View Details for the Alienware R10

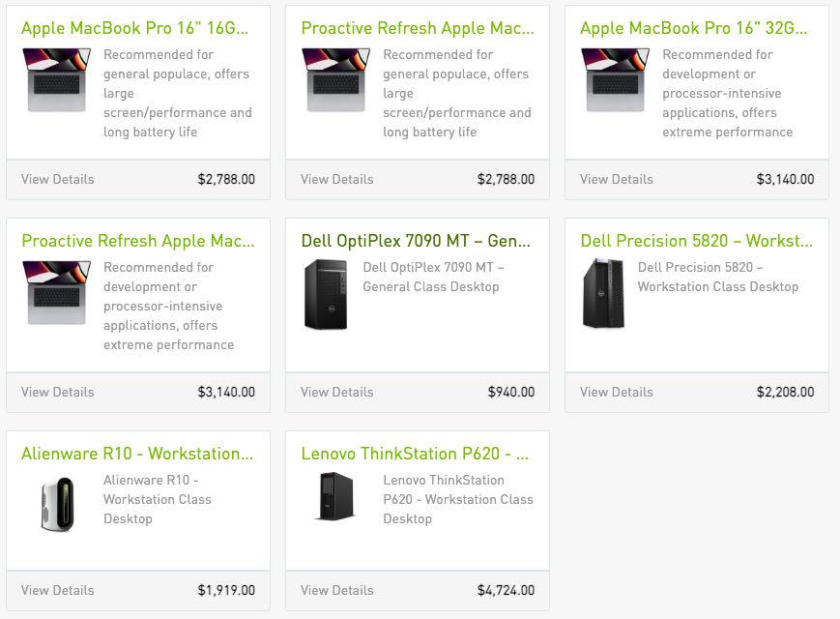click(57, 590)
